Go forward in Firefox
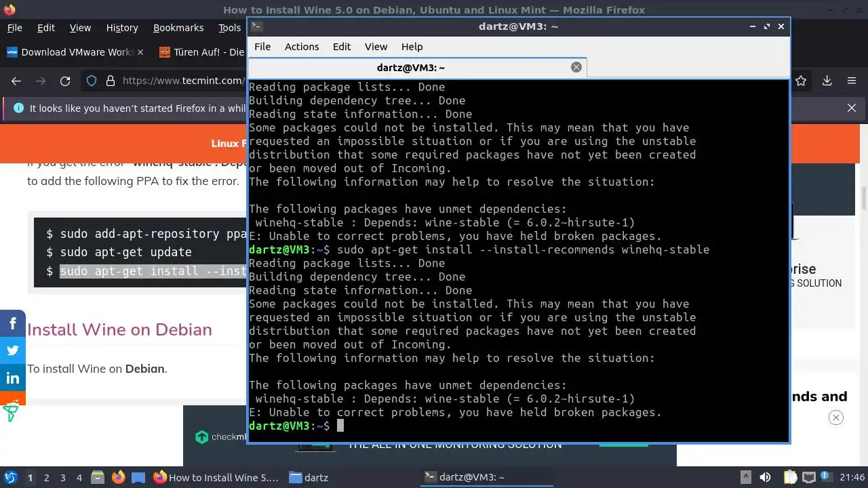 41,81
